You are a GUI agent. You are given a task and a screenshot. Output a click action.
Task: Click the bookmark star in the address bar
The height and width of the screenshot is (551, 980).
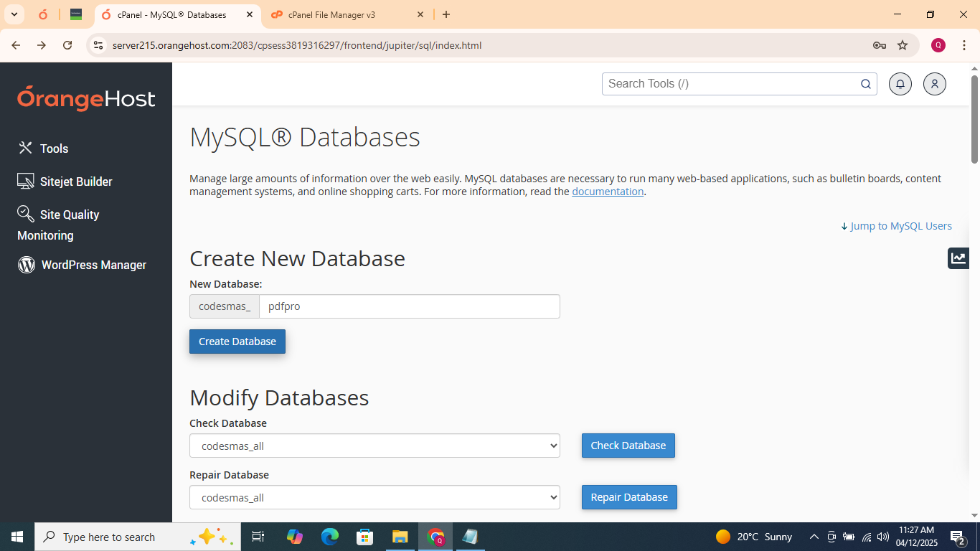903,44
